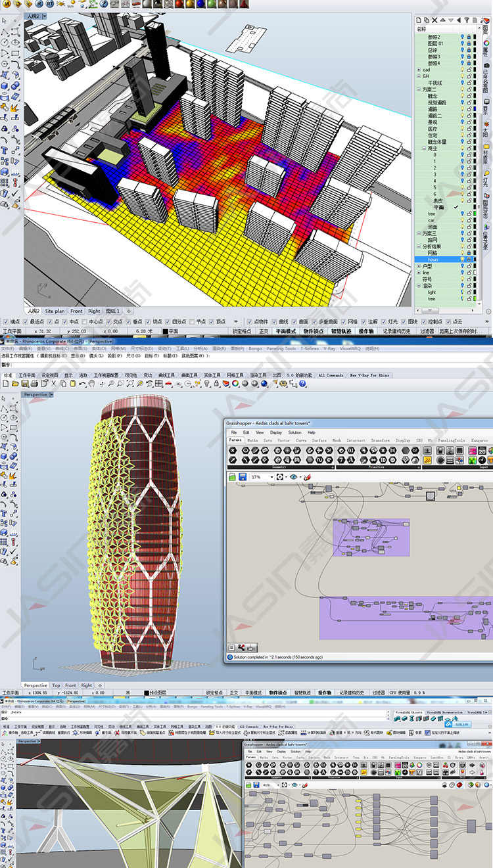This screenshot has width=493, height=868.
Task: Toggle the 中心点 osnap checkbox
Action: click(84, 322)
